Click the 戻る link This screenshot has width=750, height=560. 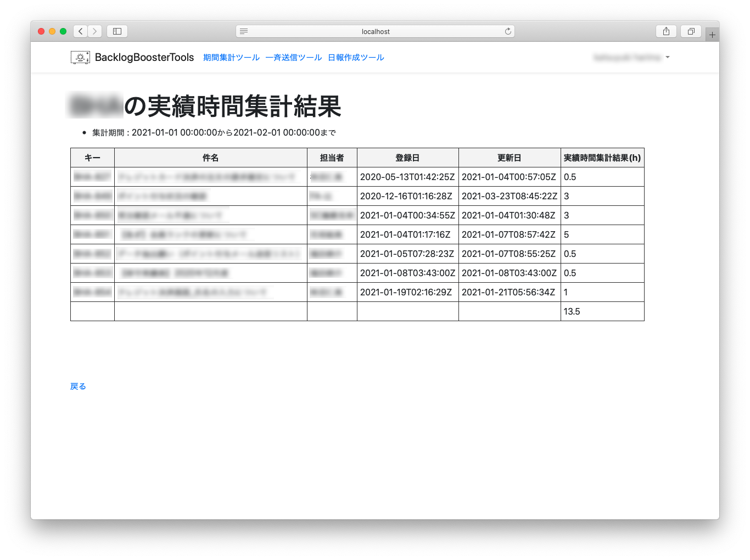(x=78, y=387)
